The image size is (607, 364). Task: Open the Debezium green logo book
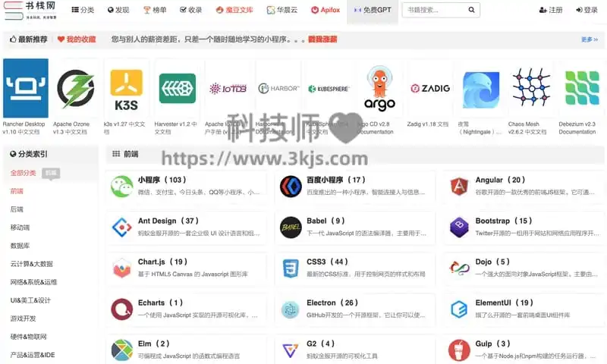point(581,88)
